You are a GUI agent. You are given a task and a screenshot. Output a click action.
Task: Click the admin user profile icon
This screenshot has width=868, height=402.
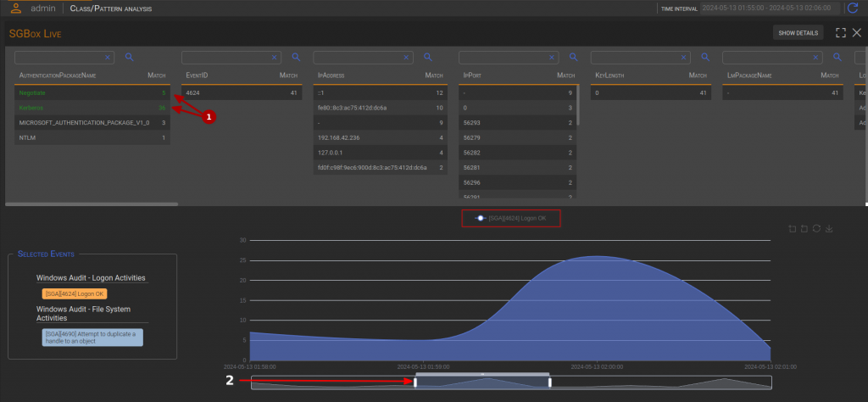pos(16,8)
